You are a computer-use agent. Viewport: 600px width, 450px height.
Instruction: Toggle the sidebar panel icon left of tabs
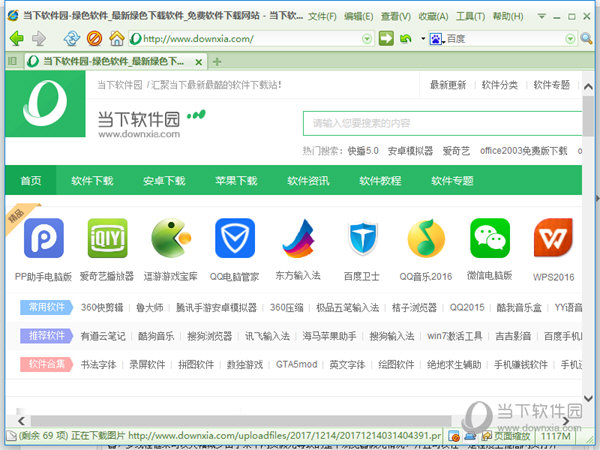click(12, 61)
